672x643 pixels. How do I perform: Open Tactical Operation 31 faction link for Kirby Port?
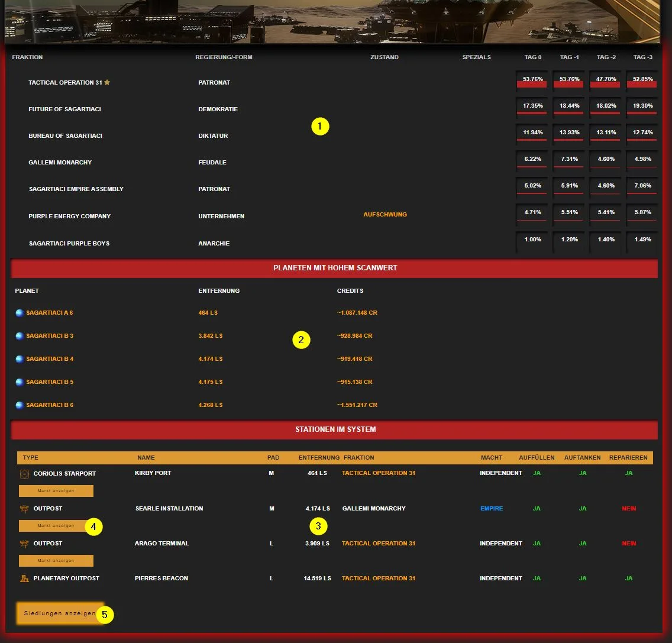(379, 473)
